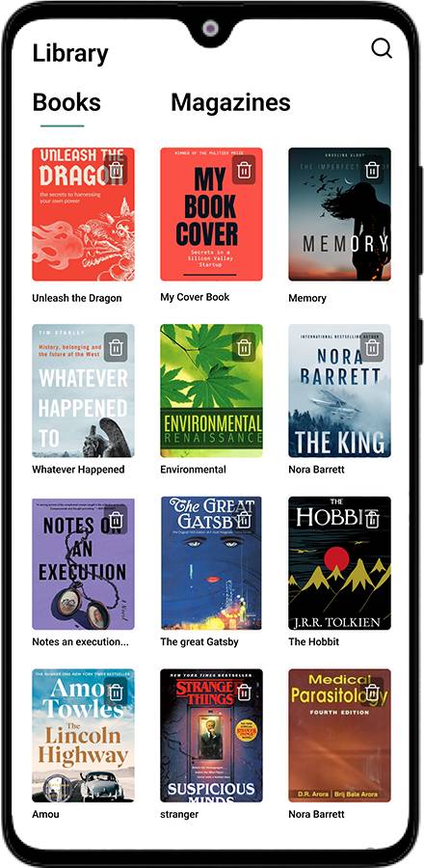Open the Memory book cover
The image size is (424, 868).
pos(339,214)
